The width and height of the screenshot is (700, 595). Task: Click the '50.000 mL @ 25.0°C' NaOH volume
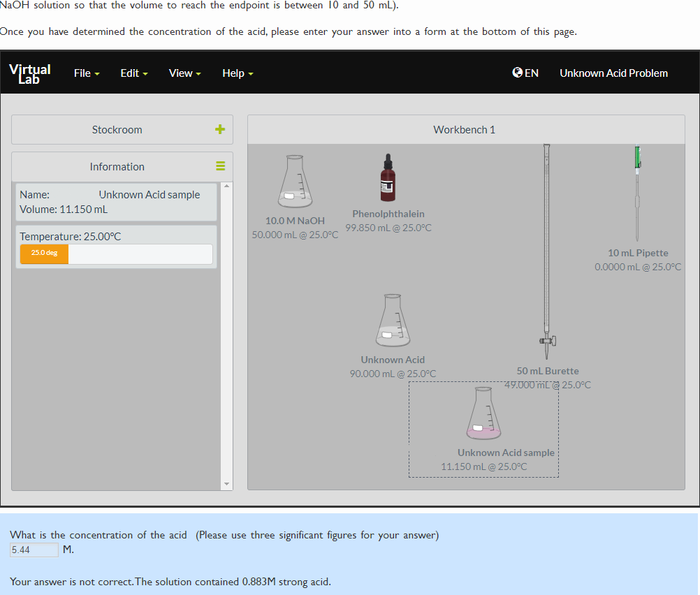[295, 235]
